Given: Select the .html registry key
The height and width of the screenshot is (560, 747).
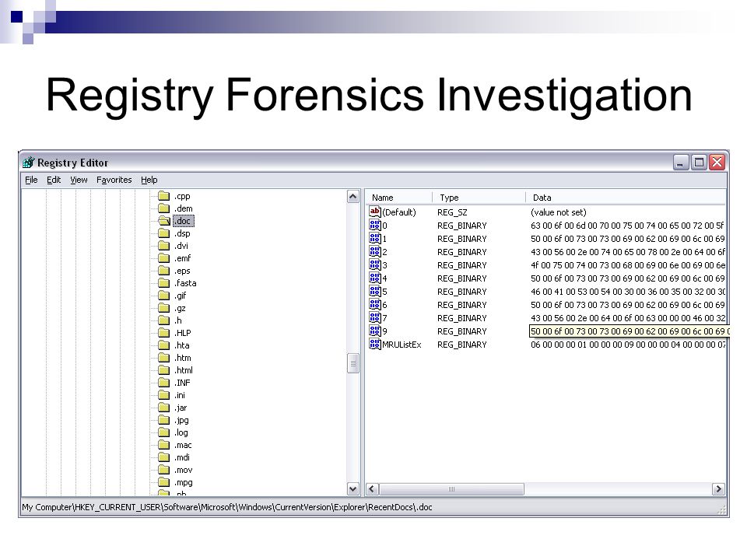Looking at the screenshot, I should [x=184, y=370].
